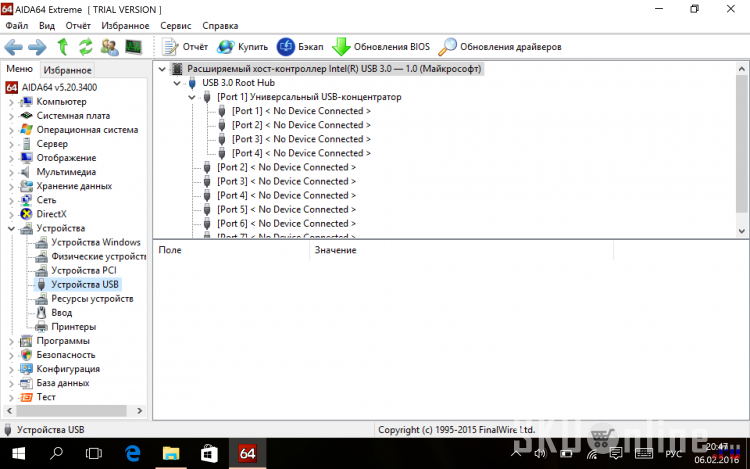Select root hub [Port 2] No Device Connected
This screenshot has width=750, height=469.
[x=287, y=167]
